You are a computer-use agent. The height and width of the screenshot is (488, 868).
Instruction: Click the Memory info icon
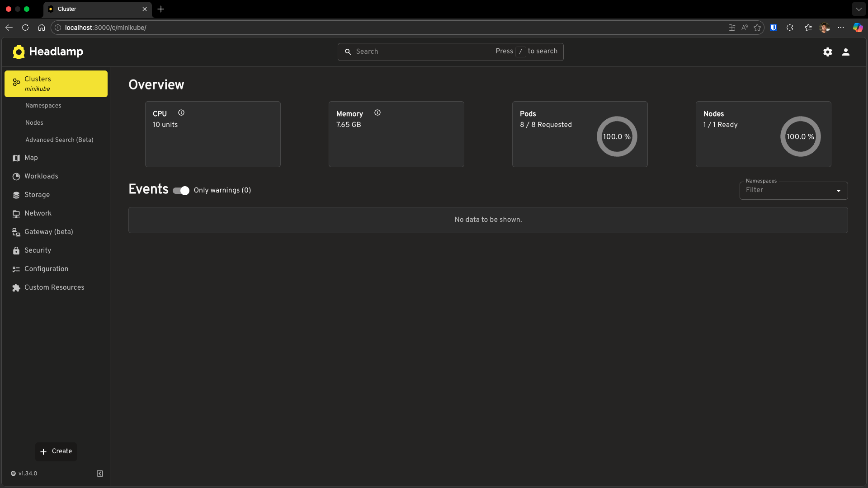tap(377, 113)
